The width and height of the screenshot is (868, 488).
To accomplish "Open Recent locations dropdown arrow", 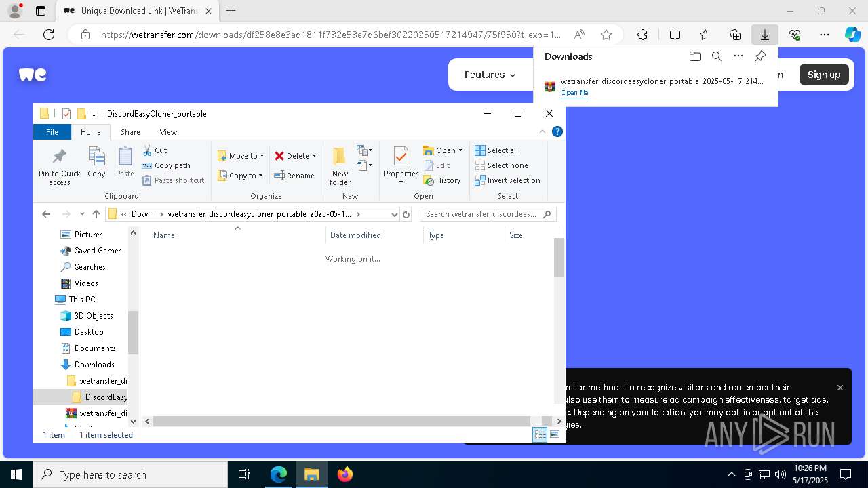I will point(82,214).
